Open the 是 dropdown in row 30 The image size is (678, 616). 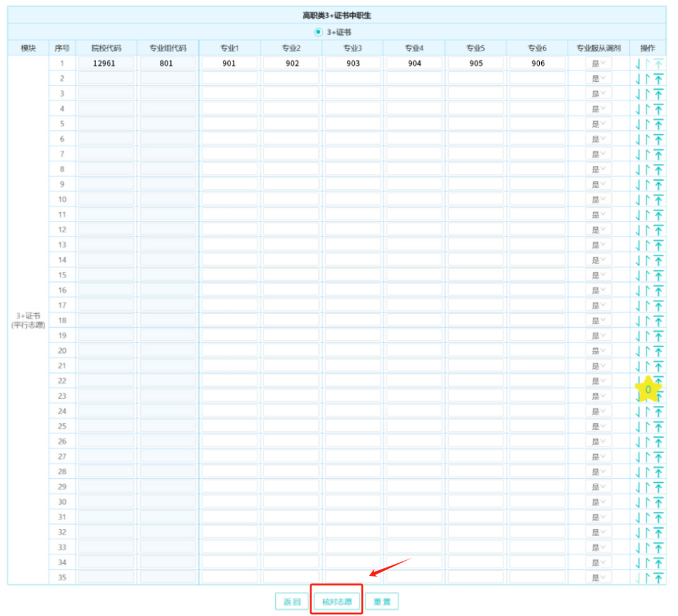(x=598, y=502)
